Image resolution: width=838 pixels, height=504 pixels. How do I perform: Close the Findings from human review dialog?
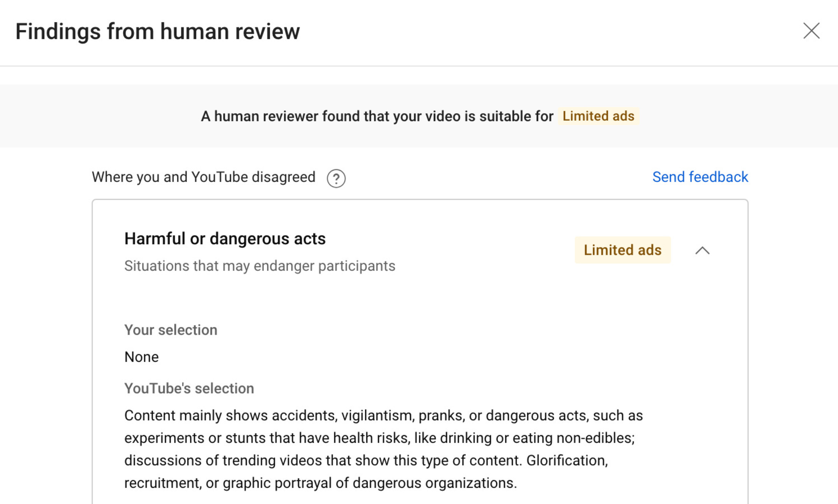coord(811,31)
